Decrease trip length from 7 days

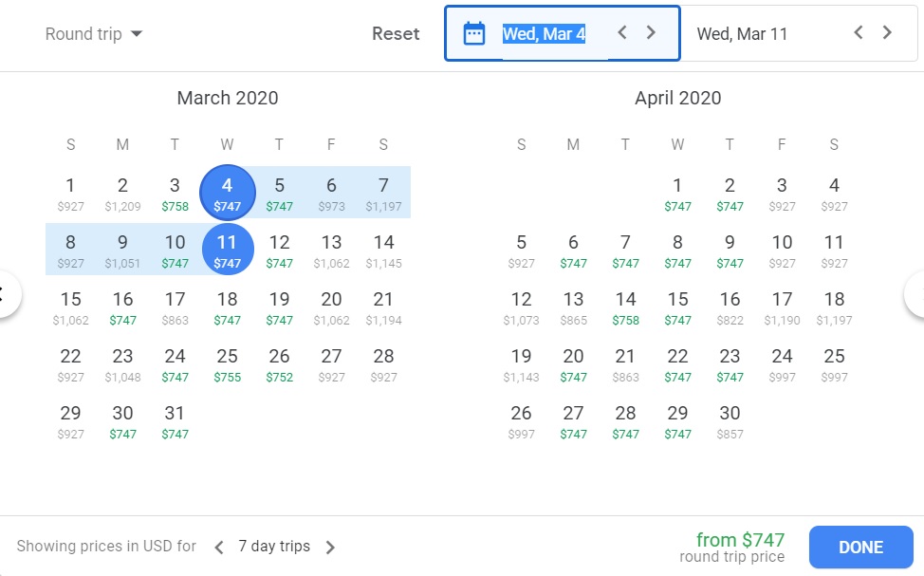(219, 547)
